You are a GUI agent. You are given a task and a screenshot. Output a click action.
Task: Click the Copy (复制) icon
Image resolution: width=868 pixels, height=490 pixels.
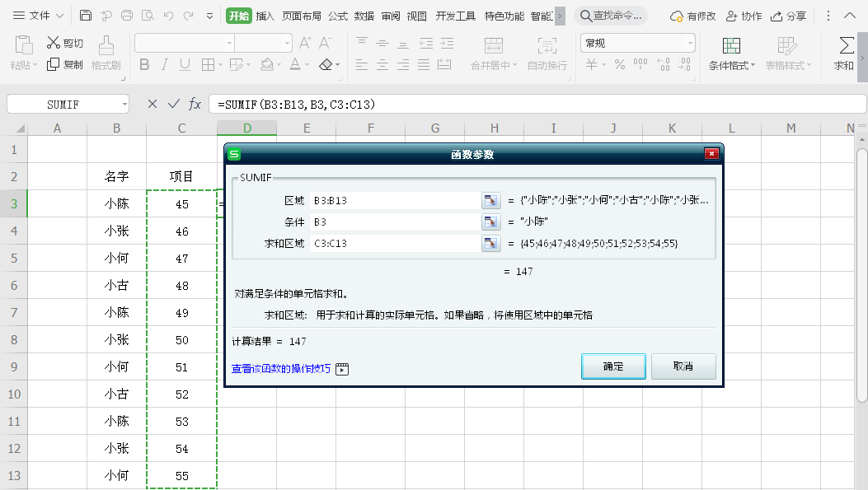click(x=53, y=65)
